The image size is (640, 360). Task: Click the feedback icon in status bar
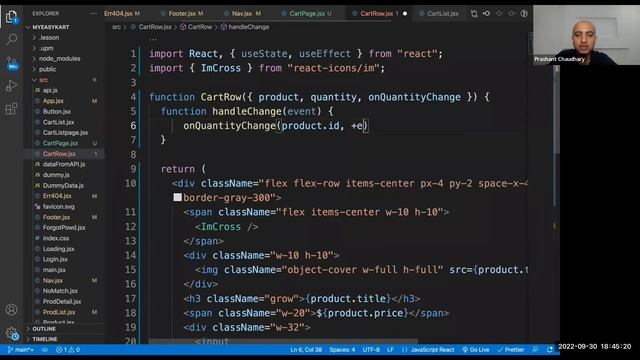coord(536,350)
